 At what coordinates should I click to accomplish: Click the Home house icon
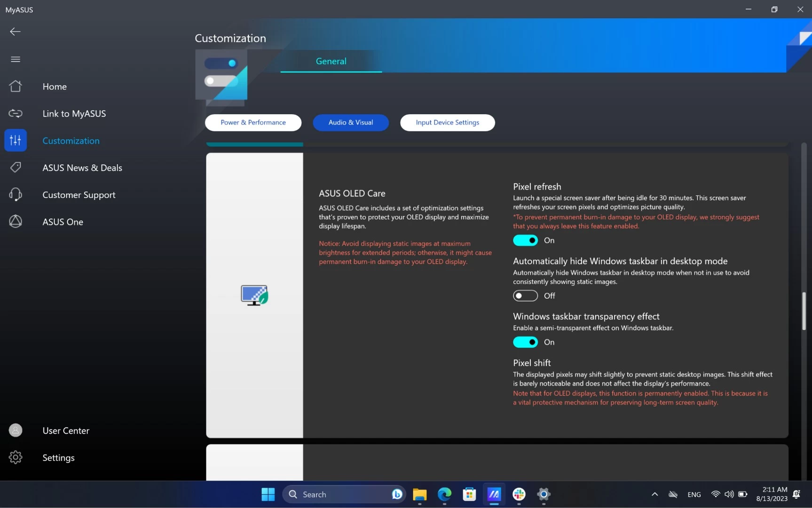pyautogui.click(x=16, y=86)
